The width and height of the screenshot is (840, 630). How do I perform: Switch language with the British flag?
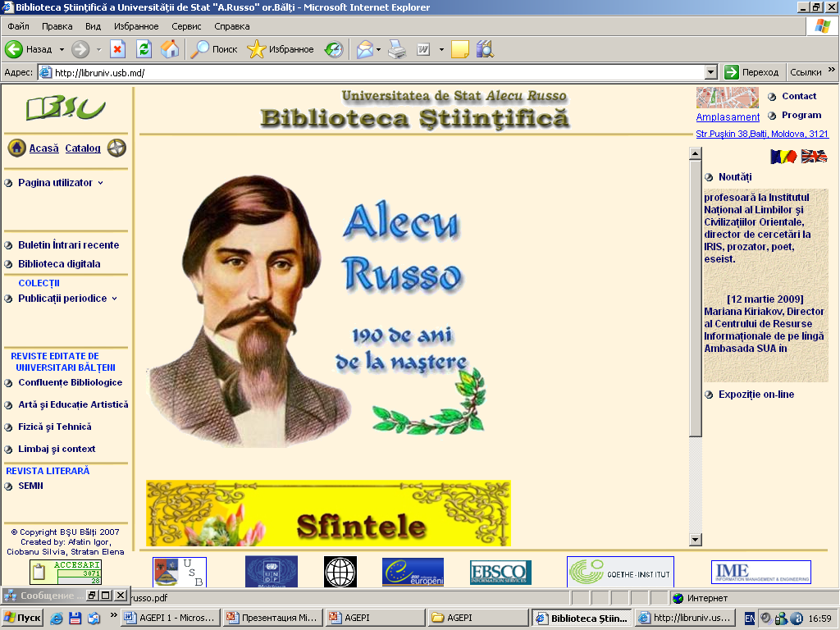(x=814, y=157)
